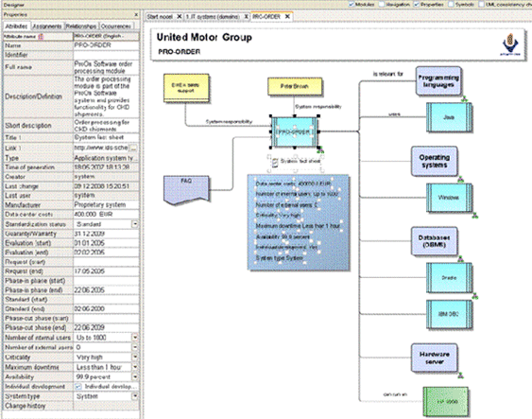Screen dimensions: 532x419
Task: Click the System fact sheet label text
Action: click(300, 161)
